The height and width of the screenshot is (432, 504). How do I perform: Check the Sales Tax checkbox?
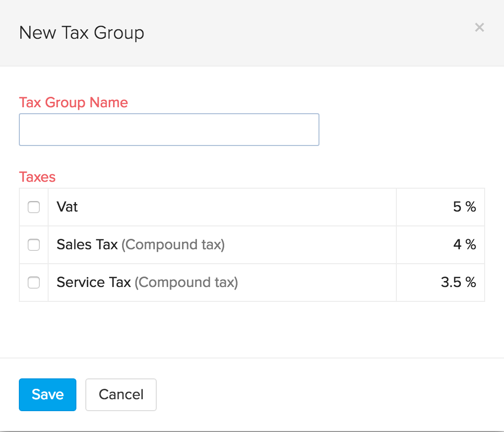point(33,244)
